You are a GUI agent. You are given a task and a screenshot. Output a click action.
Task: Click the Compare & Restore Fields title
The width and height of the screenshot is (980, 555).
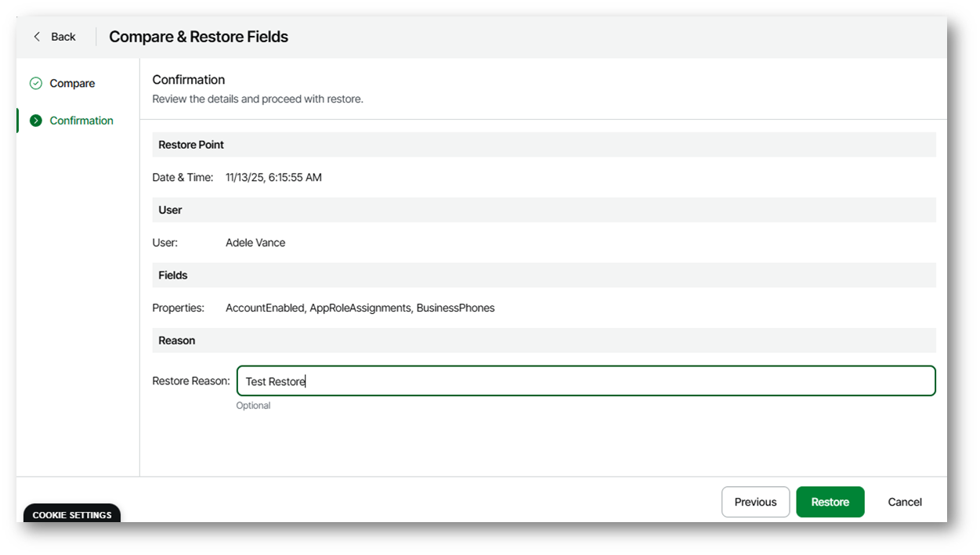(x=198, y=37)
